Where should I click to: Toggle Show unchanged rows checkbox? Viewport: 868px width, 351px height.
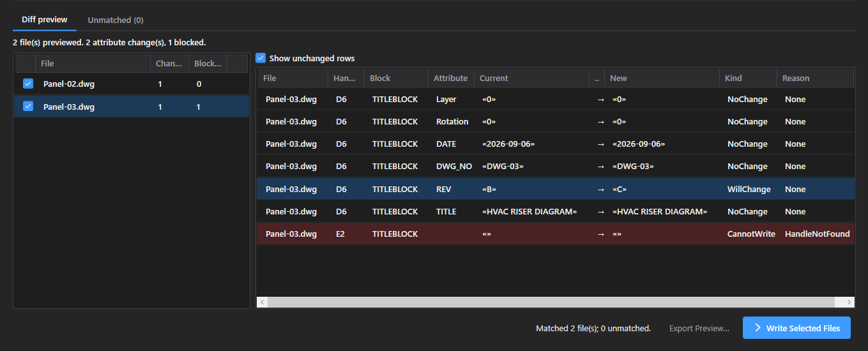pyautogui.click(x=261, y=58)
